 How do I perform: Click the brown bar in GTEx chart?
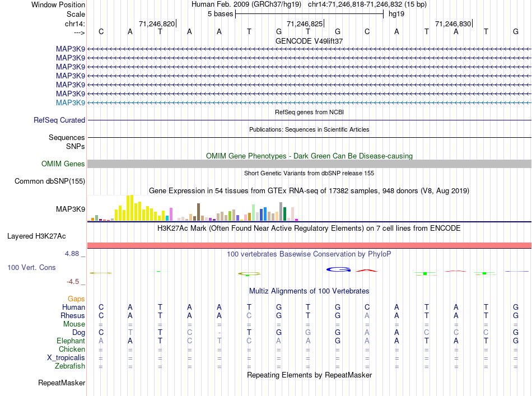tap(198, 212)
